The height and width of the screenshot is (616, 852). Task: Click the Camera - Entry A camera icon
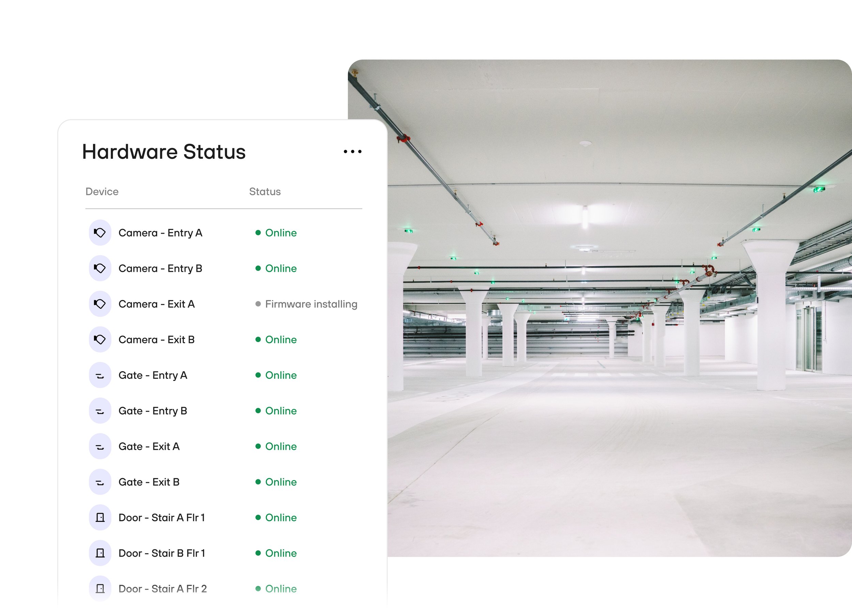coord(100,233)
